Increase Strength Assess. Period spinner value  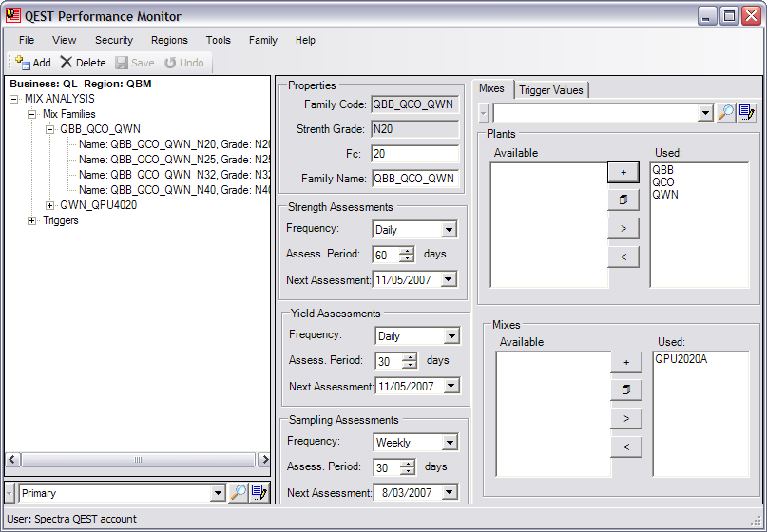tap(408, 251)
